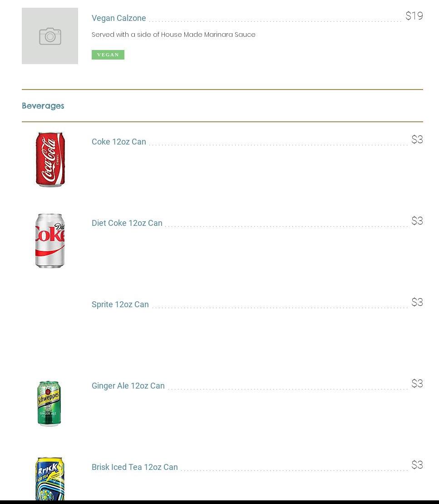Open the Coke 12oz Can item
The width and height of the screenshot is (439, 504).
[x=118, y=142]
